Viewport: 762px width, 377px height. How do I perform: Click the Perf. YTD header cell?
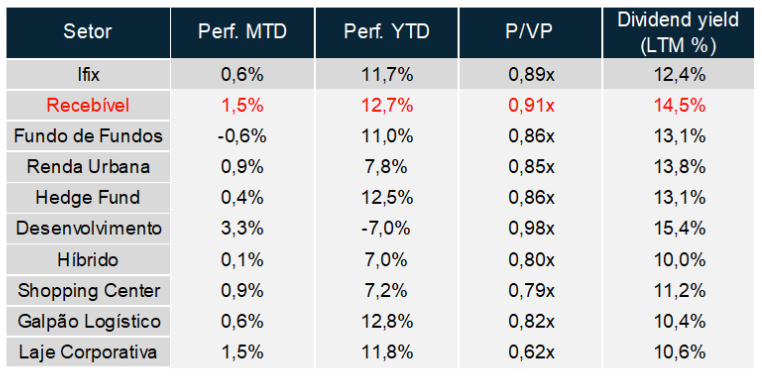click(386, 32)
